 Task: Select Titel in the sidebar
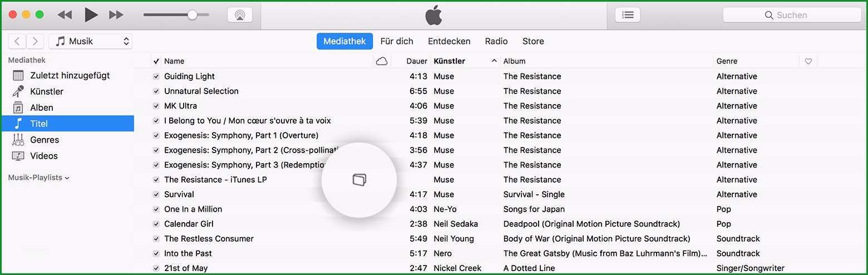(67, 124)
